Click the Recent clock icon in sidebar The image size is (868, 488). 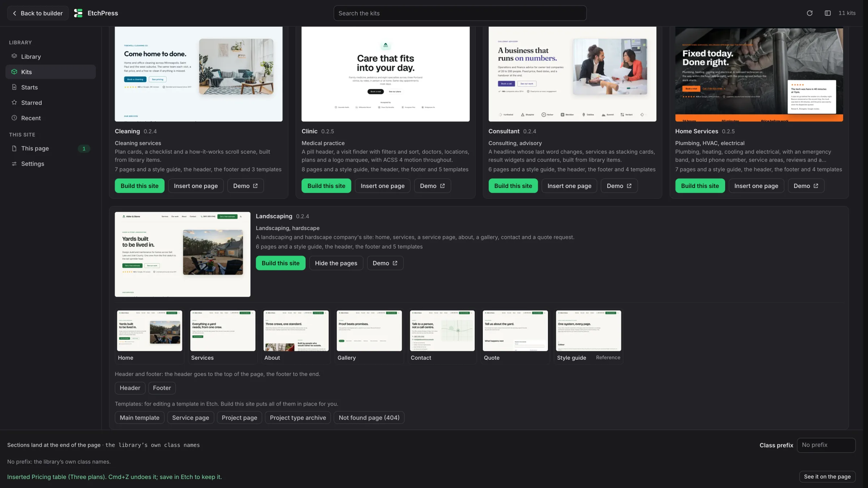(14, 118)
